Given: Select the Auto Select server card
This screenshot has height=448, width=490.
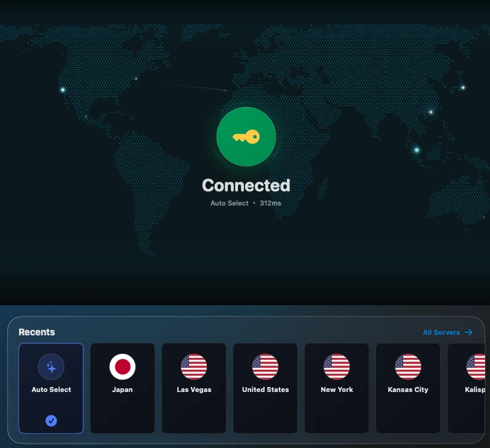Looking at the screenshot, I should click(51, 388).
